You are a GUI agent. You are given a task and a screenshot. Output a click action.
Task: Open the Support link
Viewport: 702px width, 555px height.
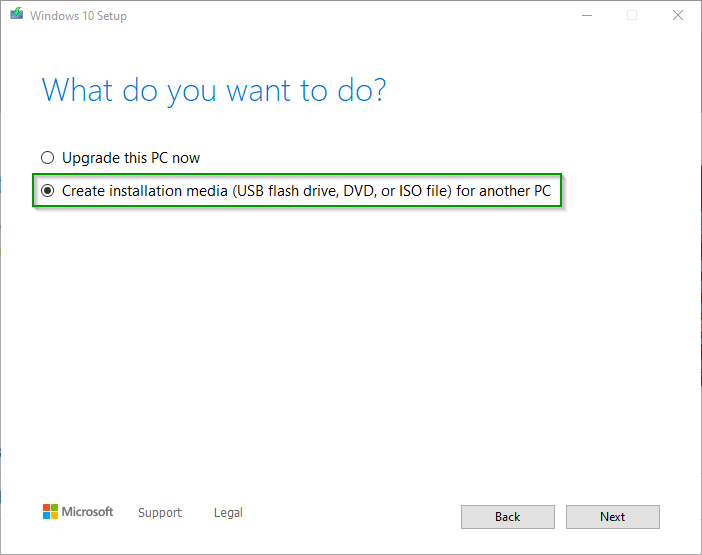pyautogui.click(x=160, y=513)
